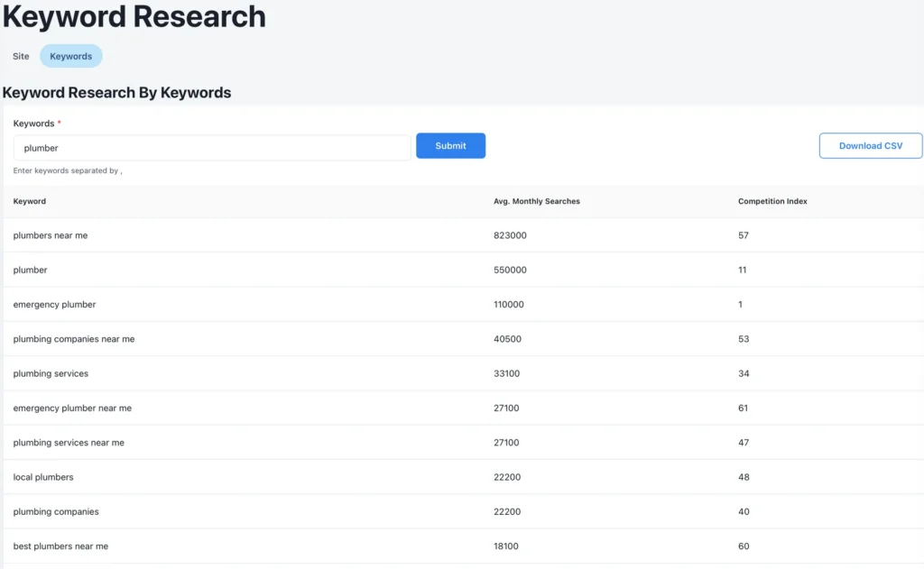Select the Keywords tab
924x569 pixels.
click(x=70, y=56)
